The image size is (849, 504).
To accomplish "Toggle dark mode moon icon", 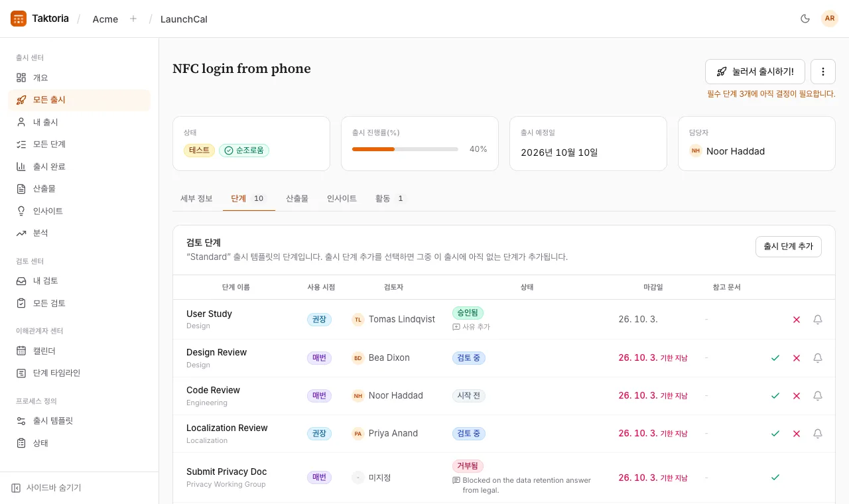I will tap(805, 19).
